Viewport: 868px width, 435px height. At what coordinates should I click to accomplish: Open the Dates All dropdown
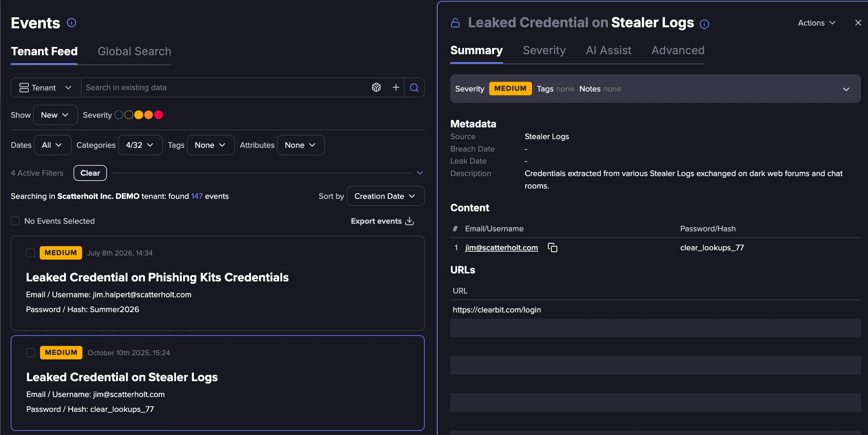point(52,145)
